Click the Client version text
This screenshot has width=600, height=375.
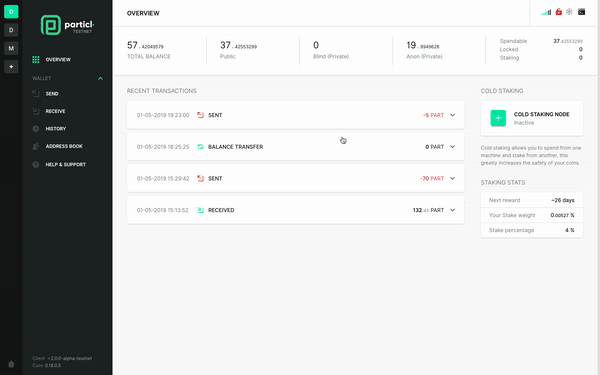click(x=62, y=359)
